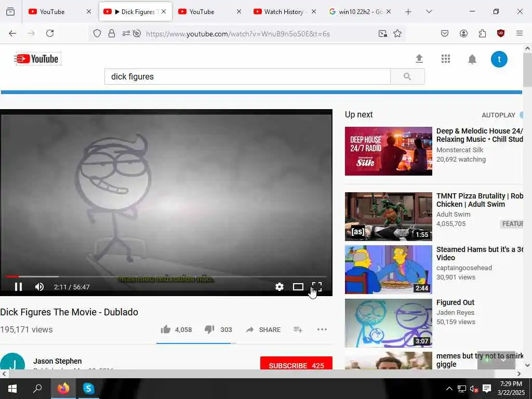Open the Figured Out video title

[455, 302]
